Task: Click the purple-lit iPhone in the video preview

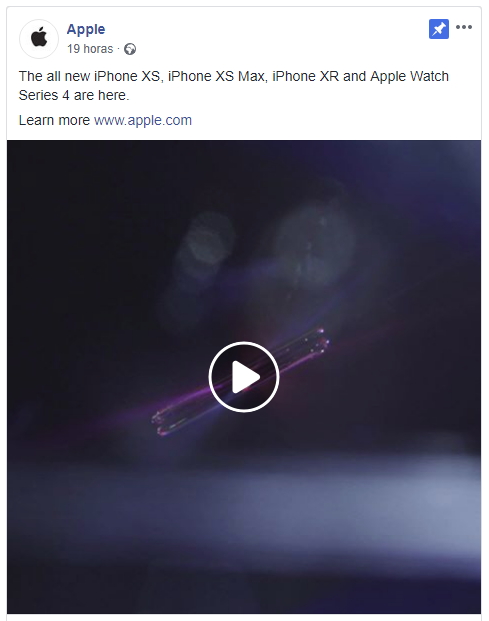Action: (240, 382)
